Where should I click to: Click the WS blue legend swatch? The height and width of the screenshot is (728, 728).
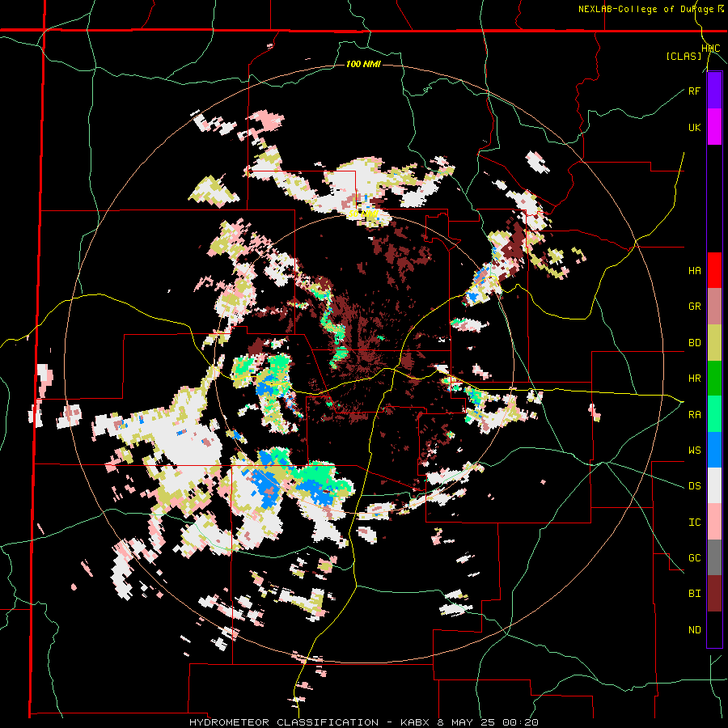[714, 450]
